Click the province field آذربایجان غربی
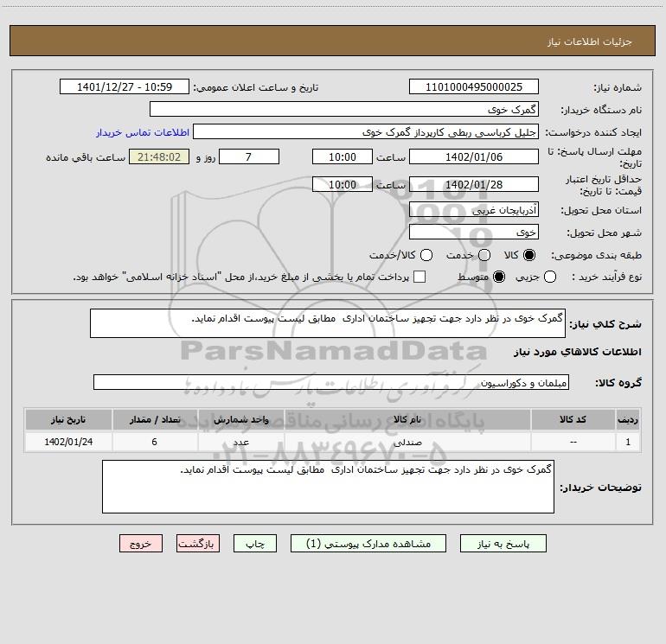Screen dimensions: 666x644 click(x=474, y=209)
